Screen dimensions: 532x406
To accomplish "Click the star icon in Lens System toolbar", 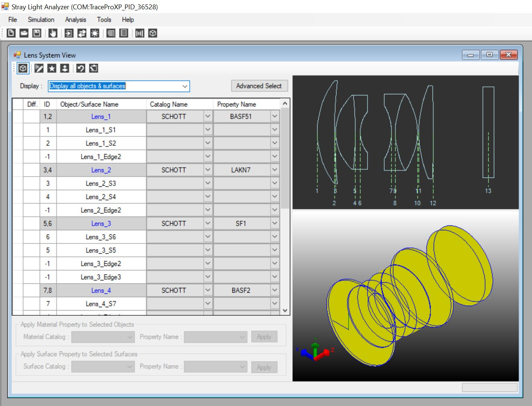I will 52,68.
